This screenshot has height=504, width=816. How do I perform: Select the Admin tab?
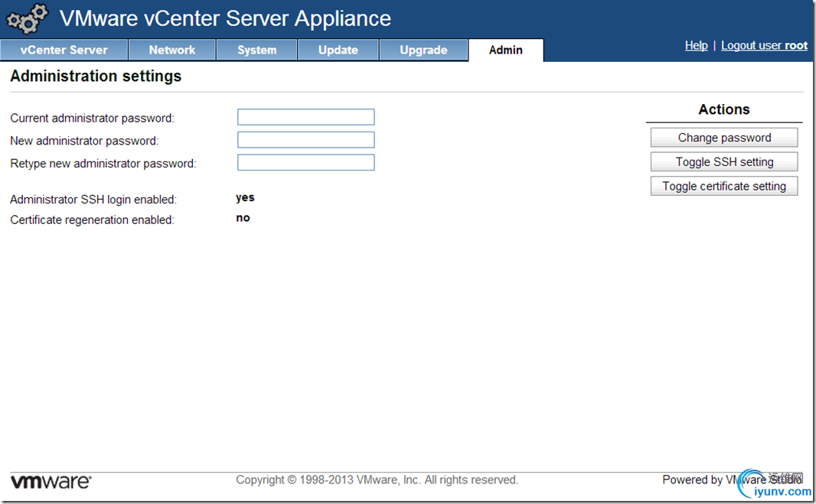(x=506, y=50)
